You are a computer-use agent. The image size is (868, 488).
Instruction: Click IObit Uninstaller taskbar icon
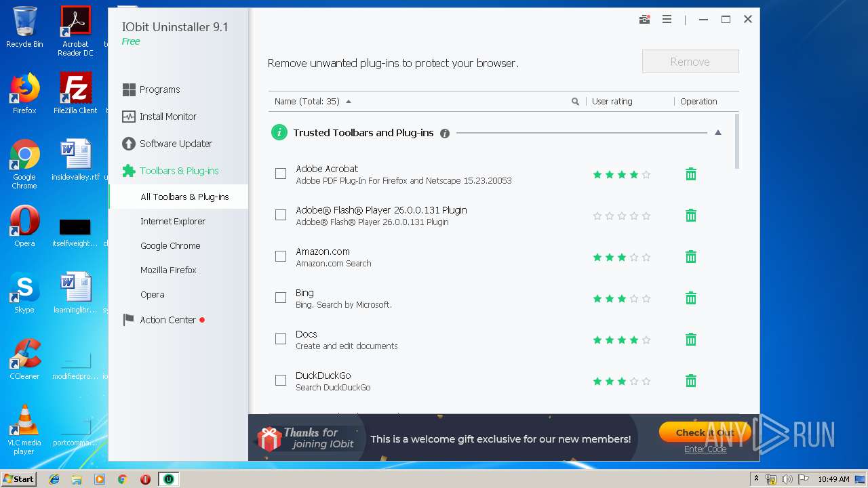point(168,479)
